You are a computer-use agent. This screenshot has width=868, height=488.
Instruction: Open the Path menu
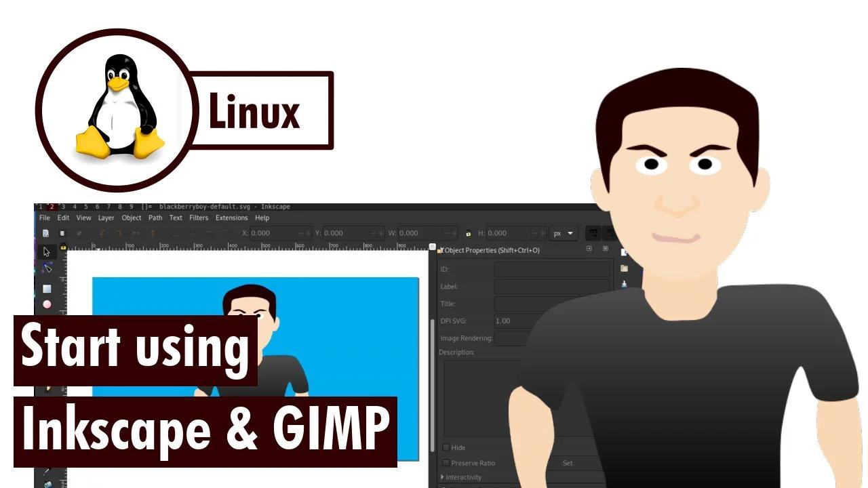click(x=155, y=218)
